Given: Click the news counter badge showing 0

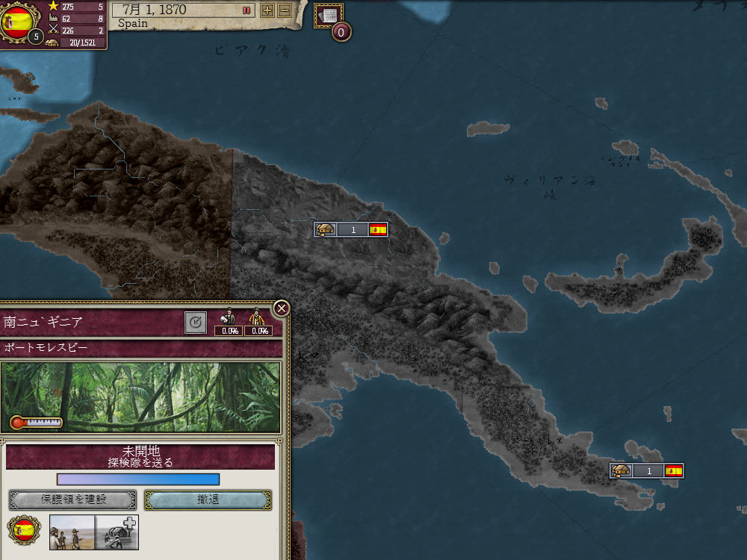Looking at the screenshot, I should [x=341, y=32].
